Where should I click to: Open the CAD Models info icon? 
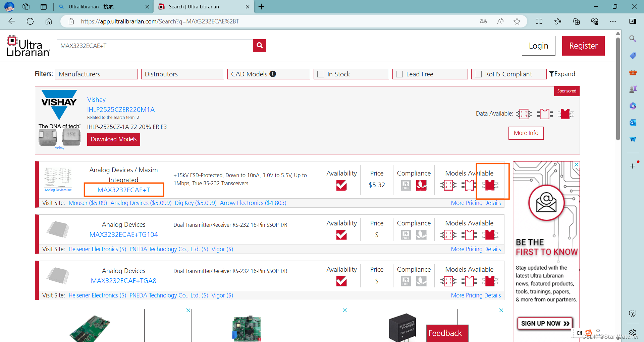click(x=273, y=74)
